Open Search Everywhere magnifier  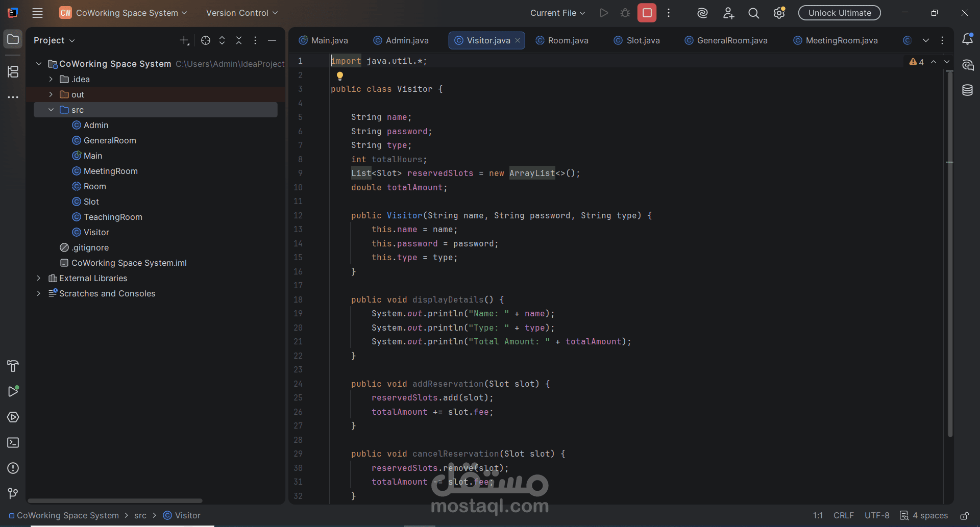753,13
